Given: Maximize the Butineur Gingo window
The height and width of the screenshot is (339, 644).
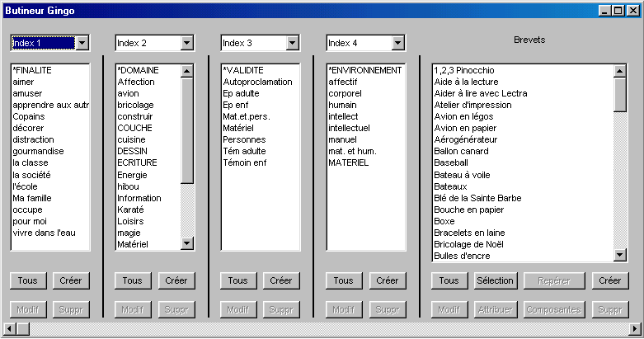Looking at the screenshot, I should tap(618, 11).
